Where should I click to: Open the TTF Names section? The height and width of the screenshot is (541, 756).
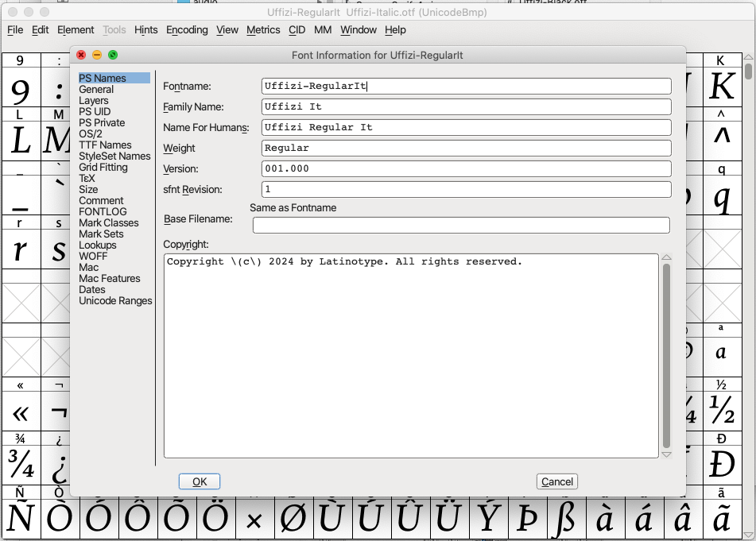click(x=105, y=145)
